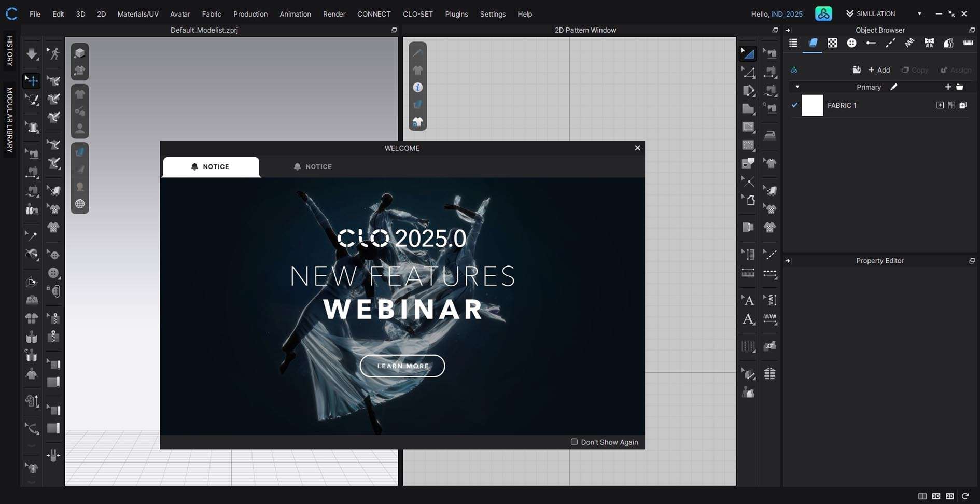Screen dimensions: 980x504
Task: Click the 3D-only view layout icon
Action: point(936,496)
